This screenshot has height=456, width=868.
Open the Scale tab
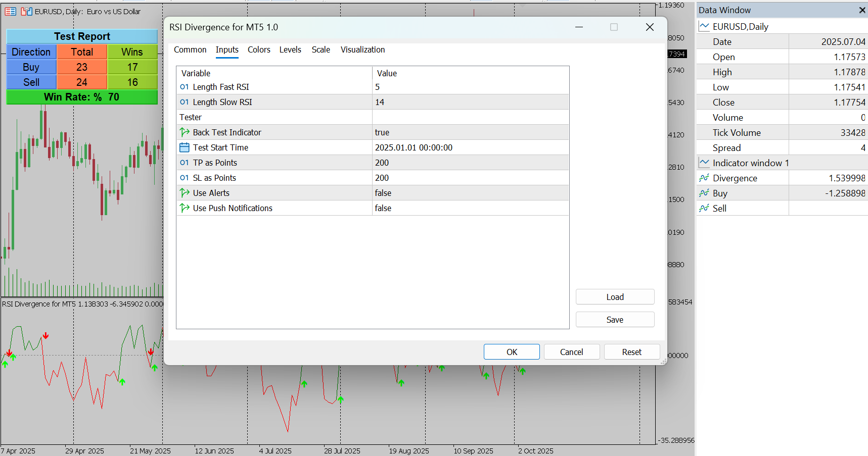coord(321,49)
